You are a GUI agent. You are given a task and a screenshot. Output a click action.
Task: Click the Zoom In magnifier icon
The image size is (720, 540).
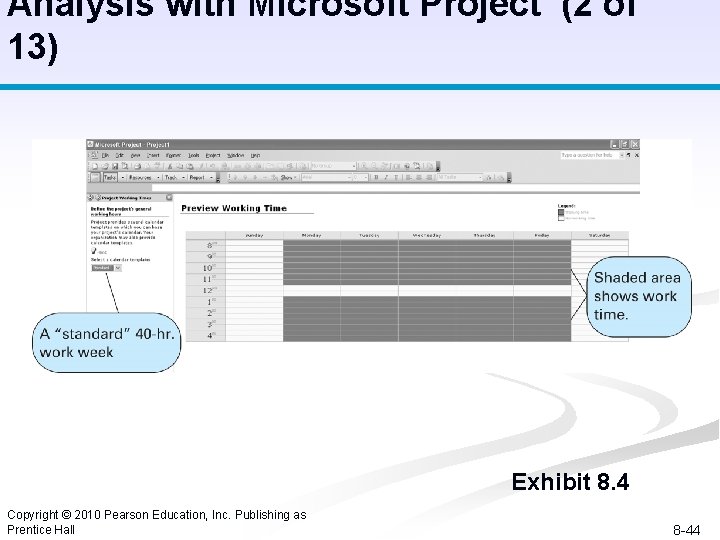[364, 166]
